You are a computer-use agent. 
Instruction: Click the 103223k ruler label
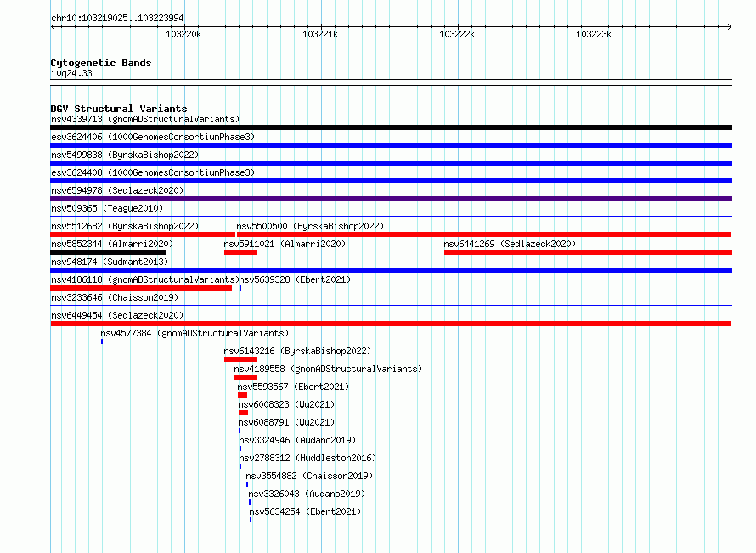click(x=594, y=34)
